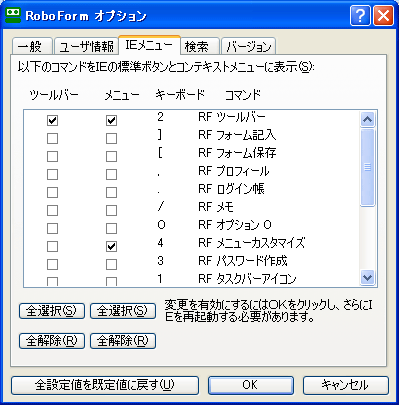Select the RF フォーム保存 command text
399x405 pixels.
click(237, 153)
